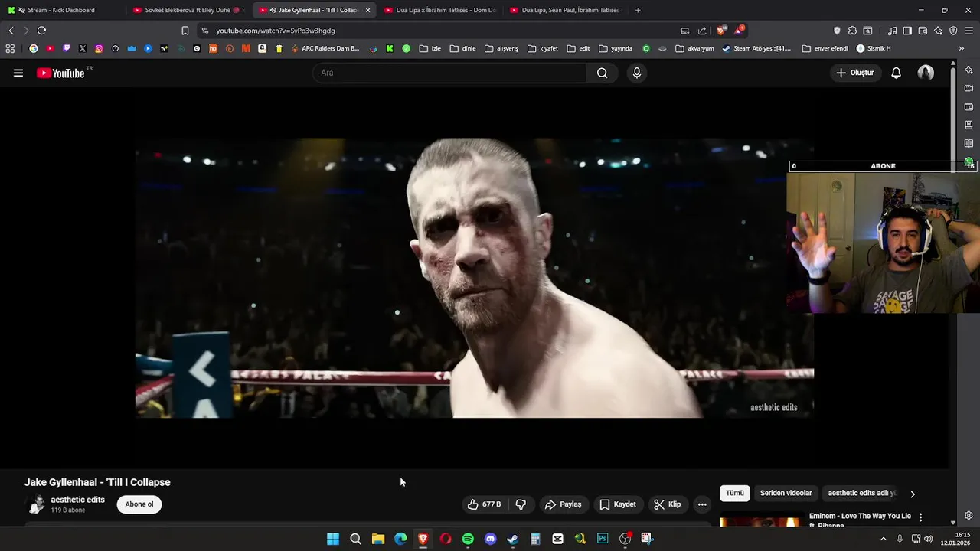The image size is (980, 551).
Task: Open the edit bookmarks folder
Action: [x=579, y=48]
